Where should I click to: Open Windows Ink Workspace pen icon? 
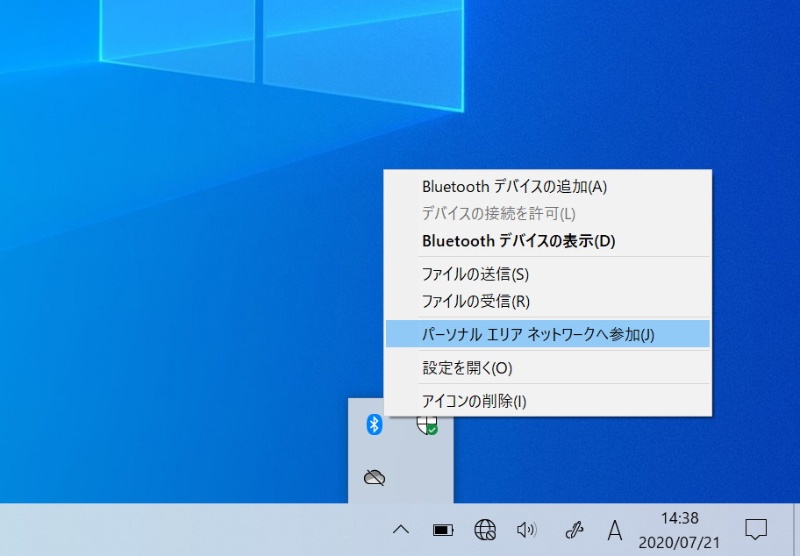click(574, 529)
